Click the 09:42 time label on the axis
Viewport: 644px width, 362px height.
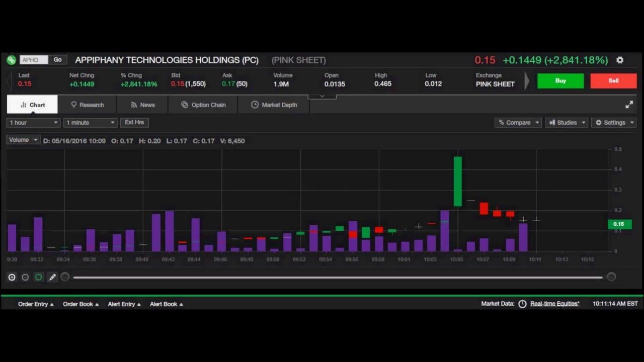[168, 259]
